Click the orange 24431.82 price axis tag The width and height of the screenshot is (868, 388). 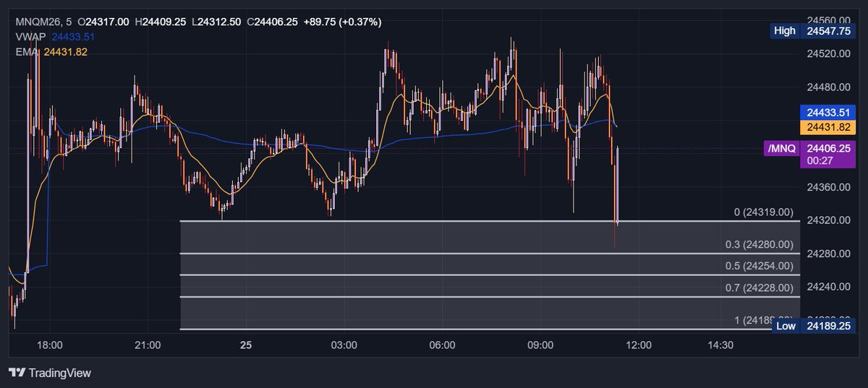(828, 127)
